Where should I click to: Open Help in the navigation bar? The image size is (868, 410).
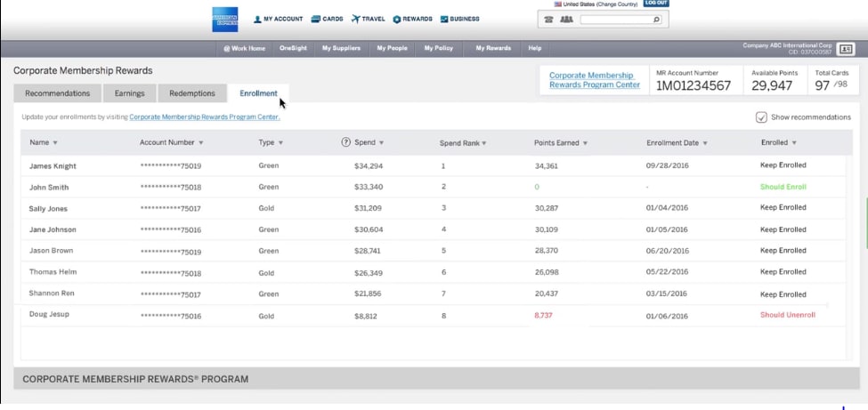point(534,48)
